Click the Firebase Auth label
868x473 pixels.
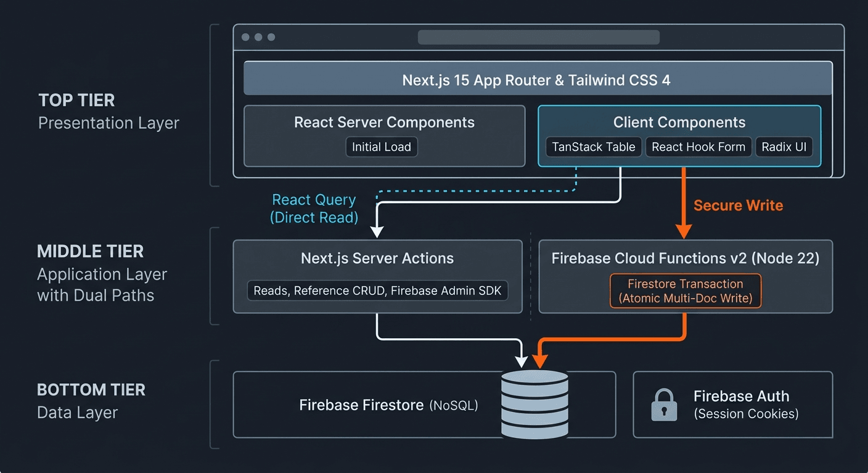tap(741, 396)
